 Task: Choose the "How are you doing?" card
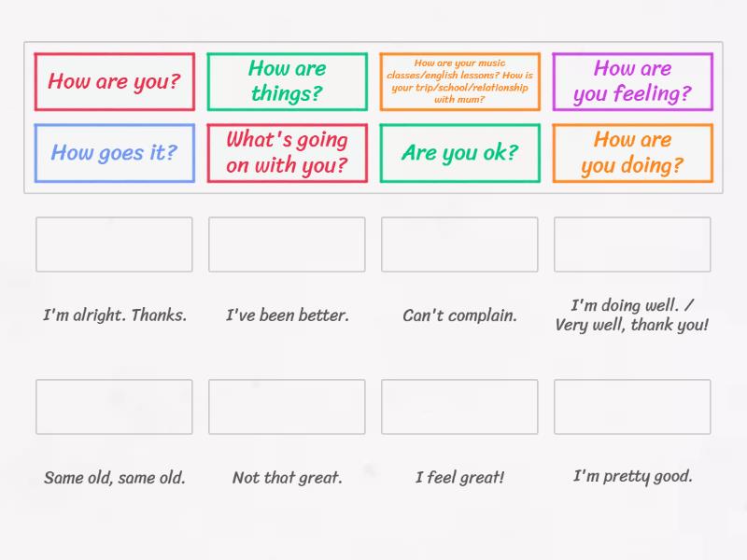click(632, 152)
